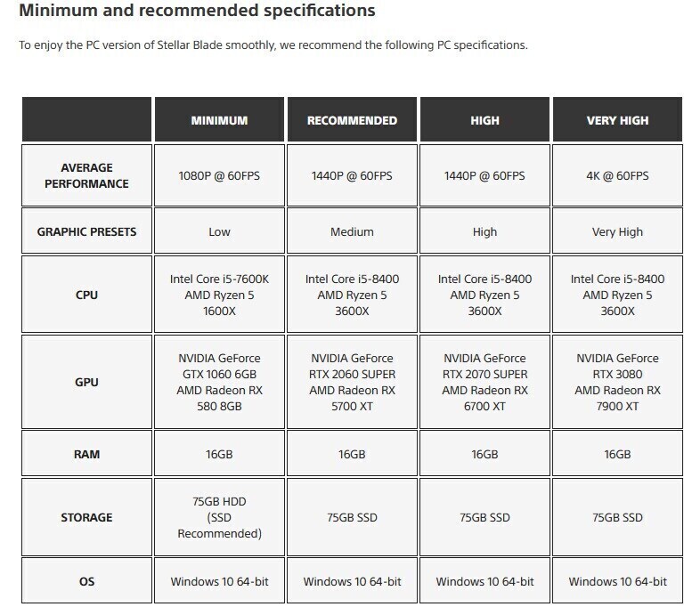Image resolution: width=700 pixels, height=615 pixels.
Task: Select the CPU row label
Action: point(86,295)
